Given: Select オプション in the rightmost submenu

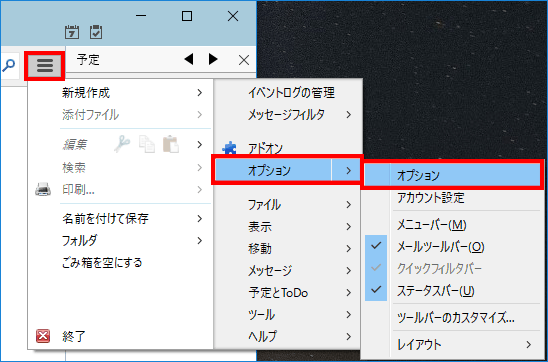Looking at the screenshot, I should coord(452,175).
